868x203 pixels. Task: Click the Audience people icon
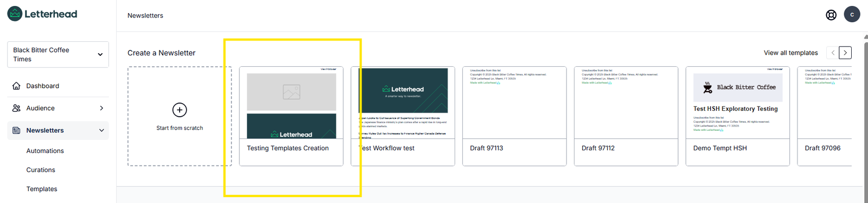(x=16, y=108)
